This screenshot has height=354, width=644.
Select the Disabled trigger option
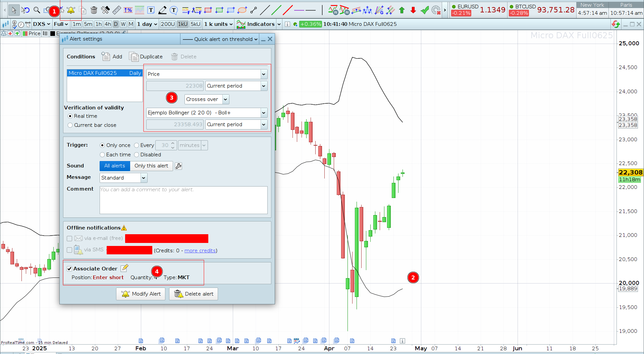click(x=137, y=155)
